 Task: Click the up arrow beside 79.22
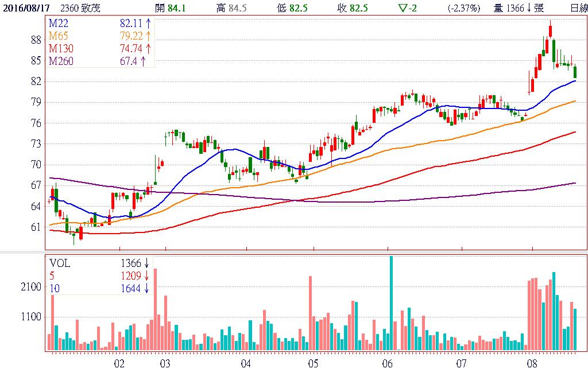[x=148, y=36]
